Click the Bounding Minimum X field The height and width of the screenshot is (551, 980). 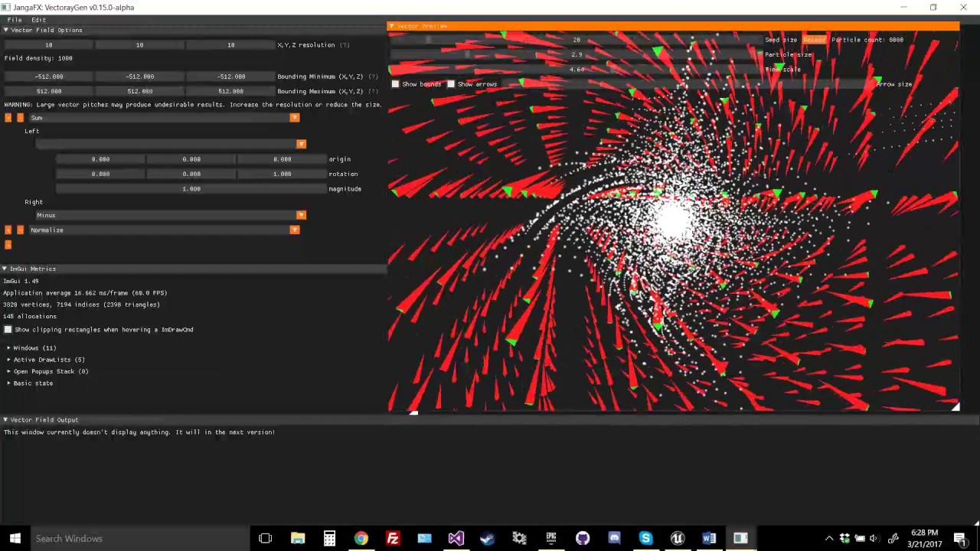click(x=48, y=77)
